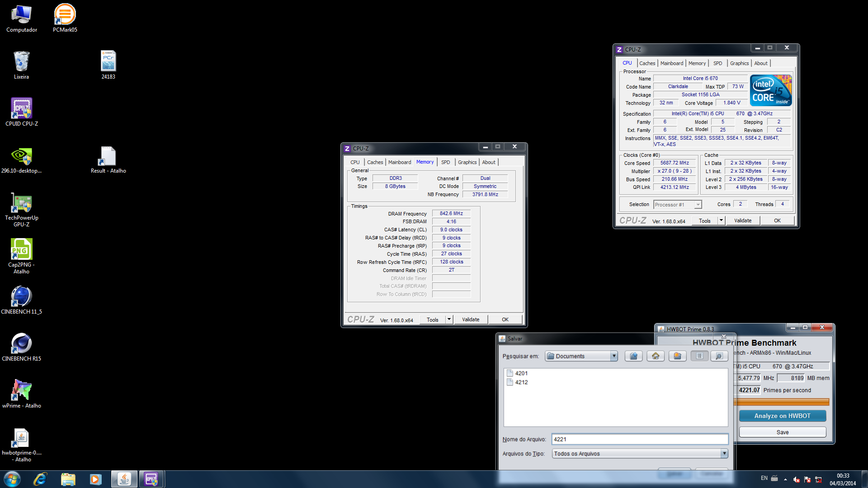Create new folder in Salvar dialog

(677, 356)
